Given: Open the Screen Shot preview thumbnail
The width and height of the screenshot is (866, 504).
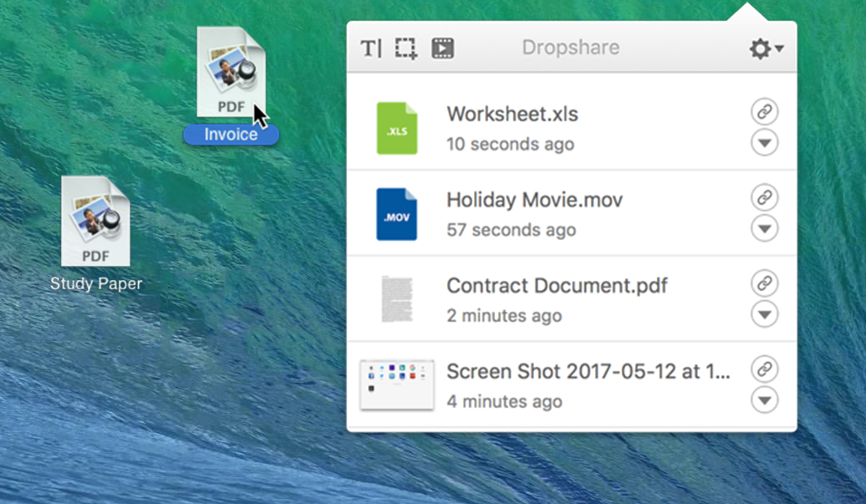Looking at the screenshot, I should [396, 384].
